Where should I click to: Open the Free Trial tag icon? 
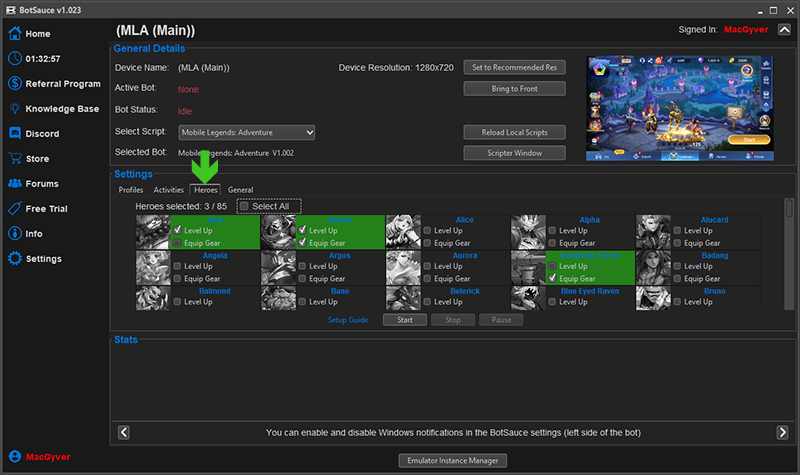[15, 208]
